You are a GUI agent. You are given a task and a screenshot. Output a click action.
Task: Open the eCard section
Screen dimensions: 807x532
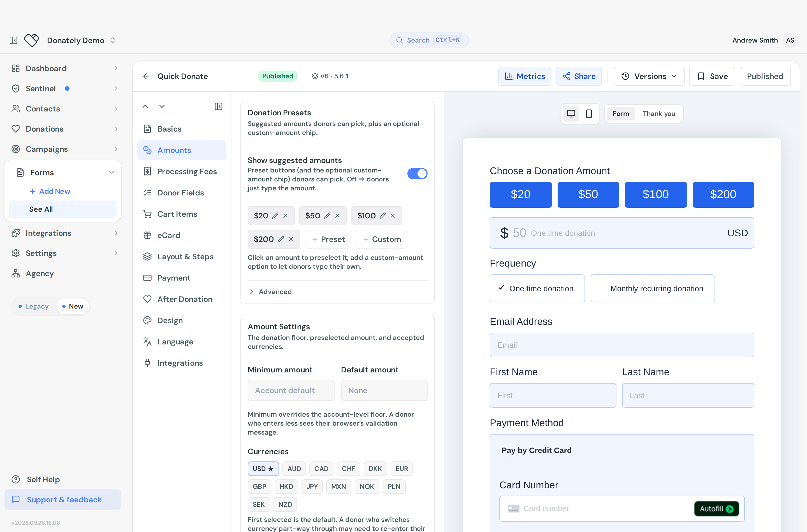tap(182, 235)
